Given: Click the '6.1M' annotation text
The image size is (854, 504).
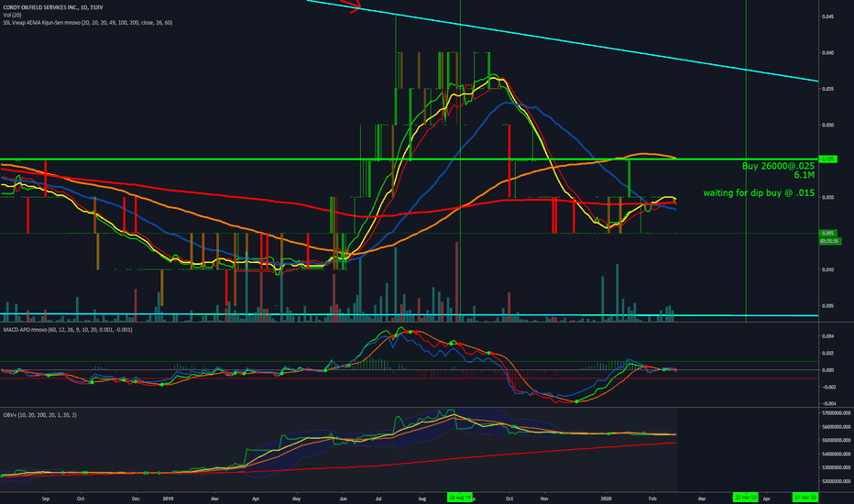Looking at the screenshot, I should coord(804,175).
